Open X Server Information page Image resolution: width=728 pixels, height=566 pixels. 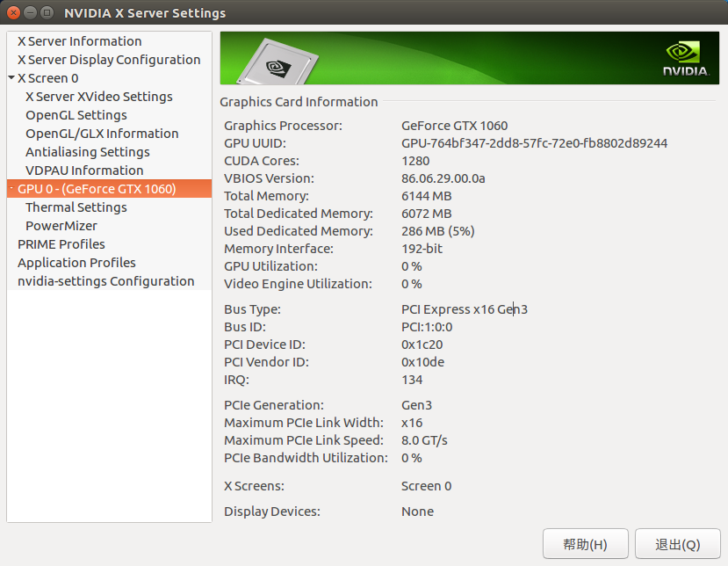(79, 41)
